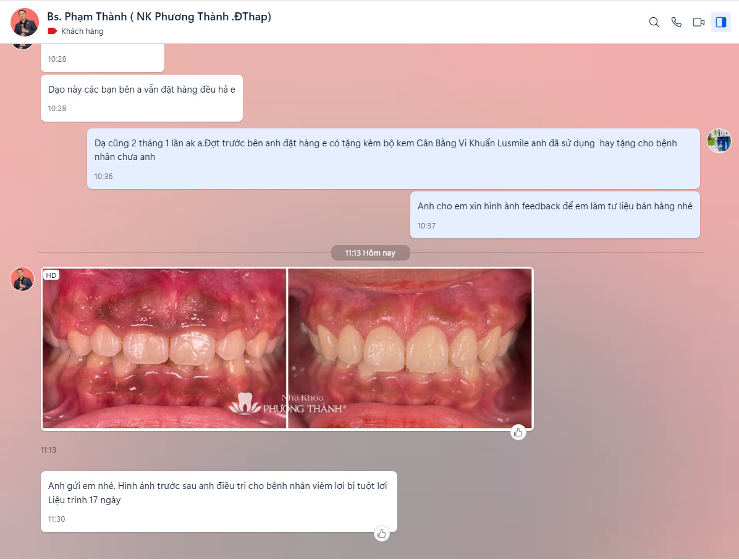Viewport: 739px width, 560px height.
Task: Click the HD badge on the photo
Action: [51, 275]
